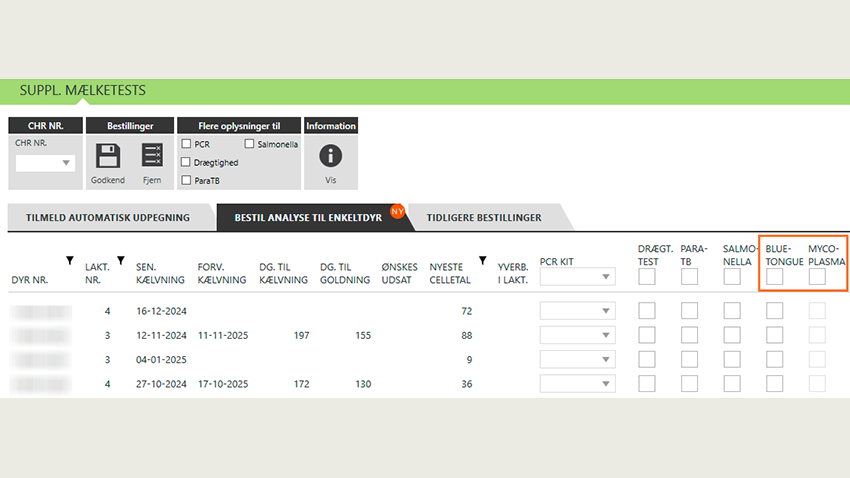Click the filter arrow on LAKT. NR. column
Screen dimensions: 850x478
coord(120,261)
